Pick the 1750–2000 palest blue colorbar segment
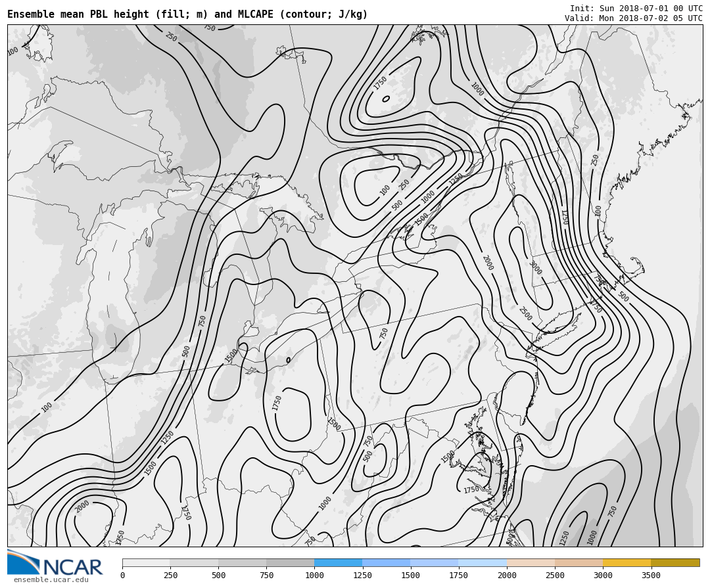This screenshot has width=710, height=588. (x=483, y=562)
